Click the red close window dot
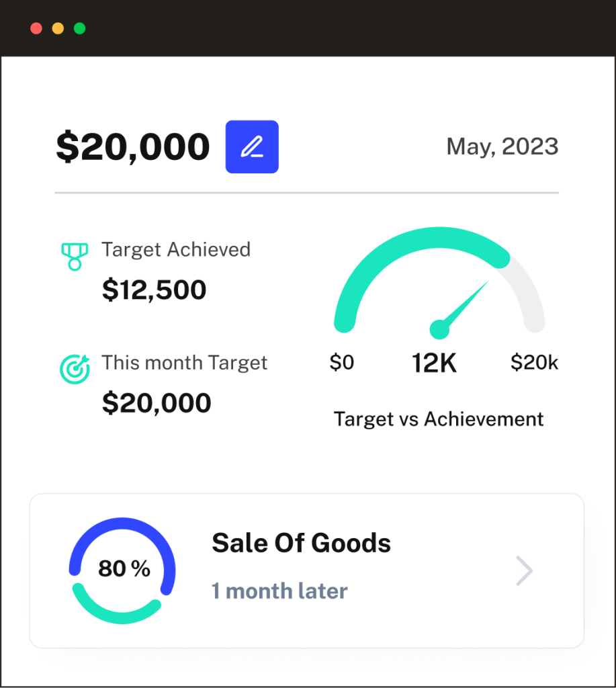Screen dimensions: 616x688 [36, 28]
